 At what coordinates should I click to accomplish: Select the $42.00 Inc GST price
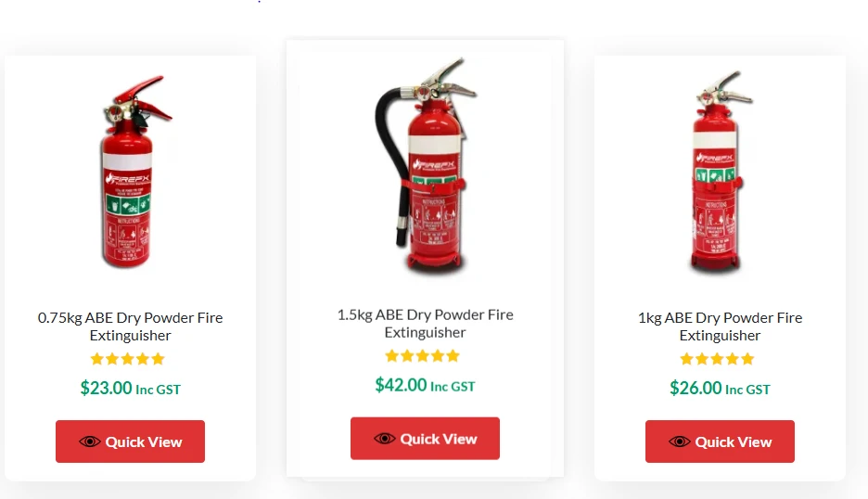pos(425,385)
